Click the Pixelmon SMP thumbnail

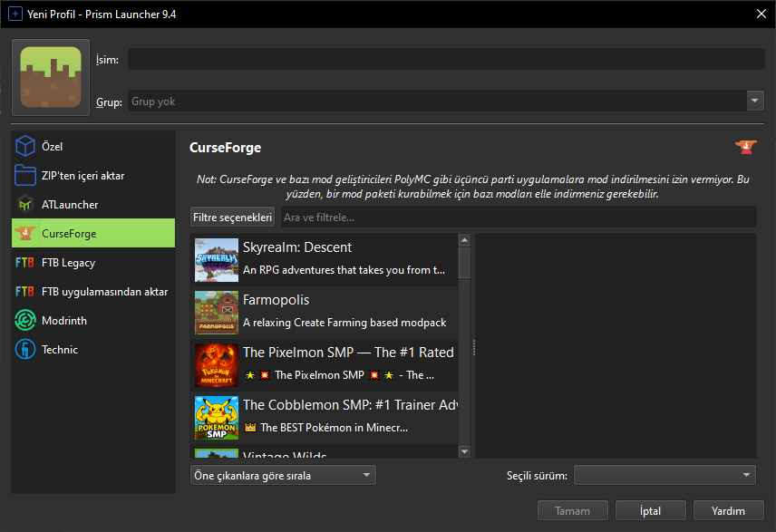coord(217,365)
